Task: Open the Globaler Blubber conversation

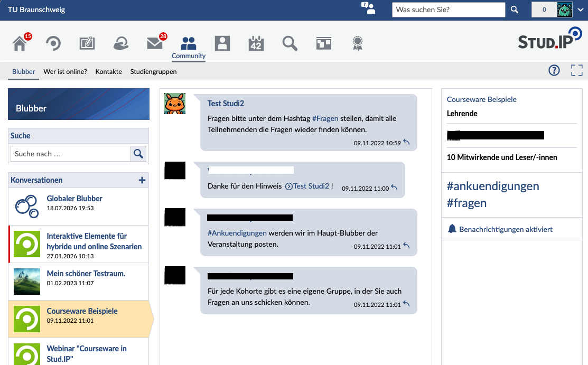Action: 78,207
